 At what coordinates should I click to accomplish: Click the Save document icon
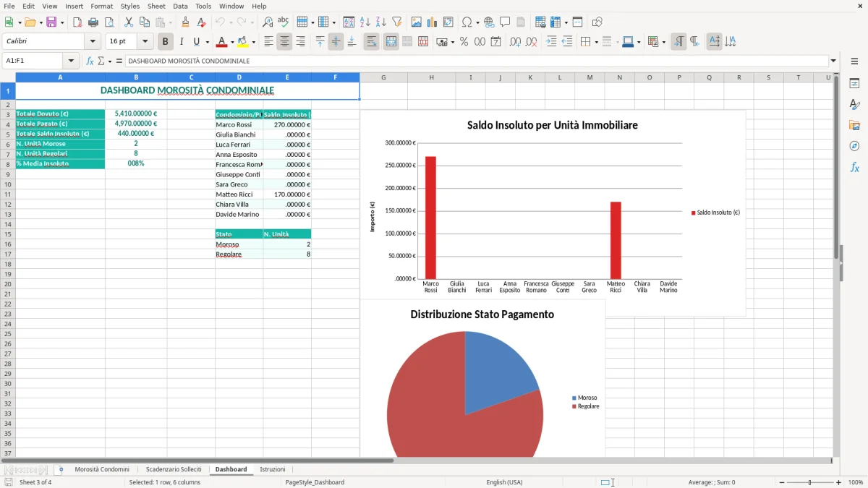pos(51,22)
